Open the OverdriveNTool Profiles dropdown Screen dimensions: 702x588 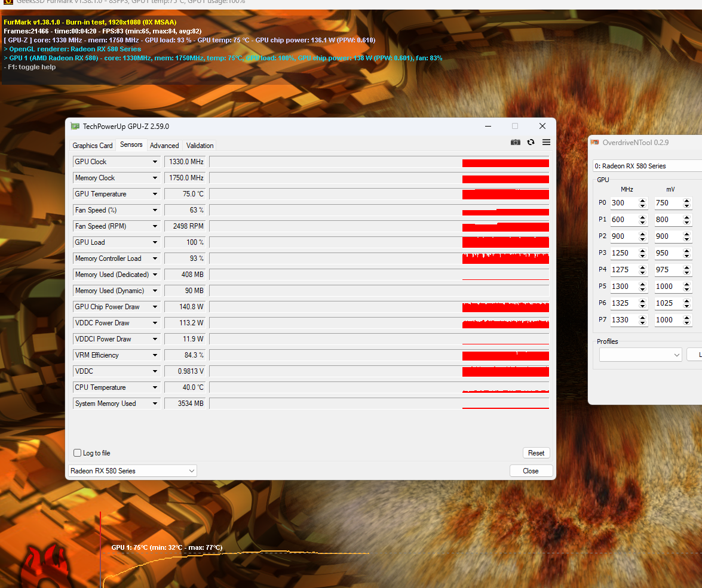(x=640, y=355)
